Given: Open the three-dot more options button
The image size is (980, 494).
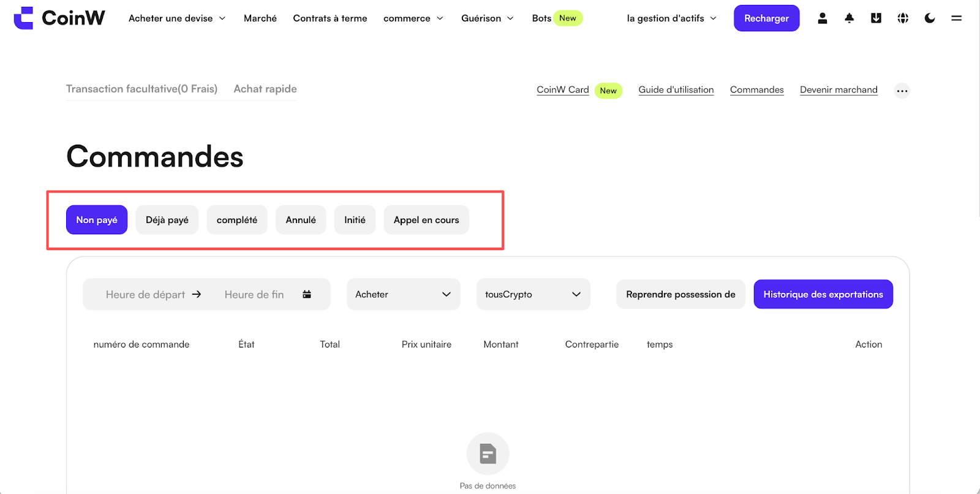Looking at the screenshot, I should 902,91.
